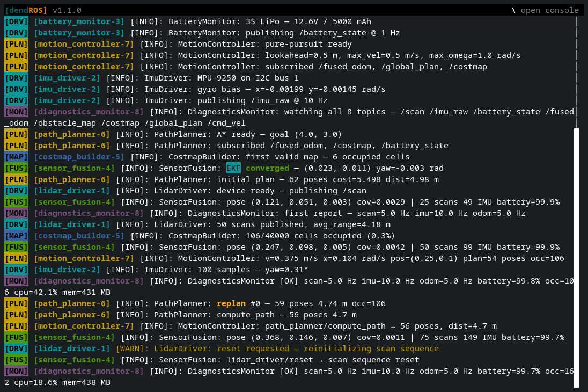Click the [PLN] tag on the 'pure-pursuit ready' line

(x=17, y=44)
